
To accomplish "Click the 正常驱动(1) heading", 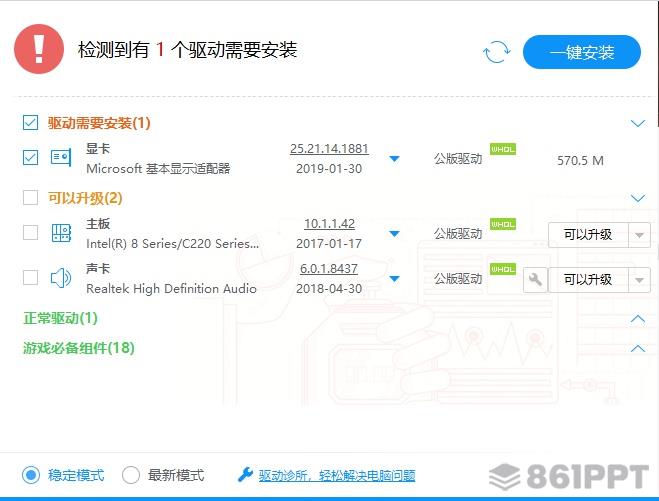I will (x=61, y=318).
